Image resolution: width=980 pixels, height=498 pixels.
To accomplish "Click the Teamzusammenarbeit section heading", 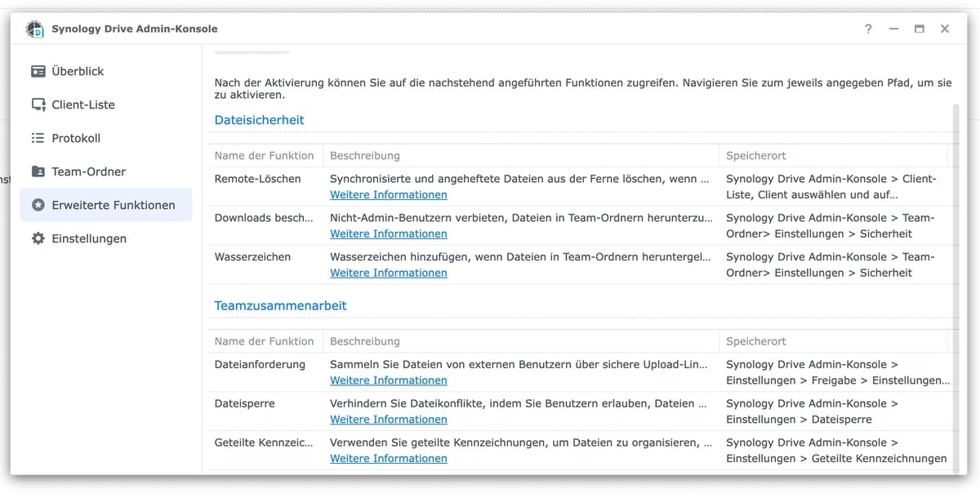I will tap(280, 305).
